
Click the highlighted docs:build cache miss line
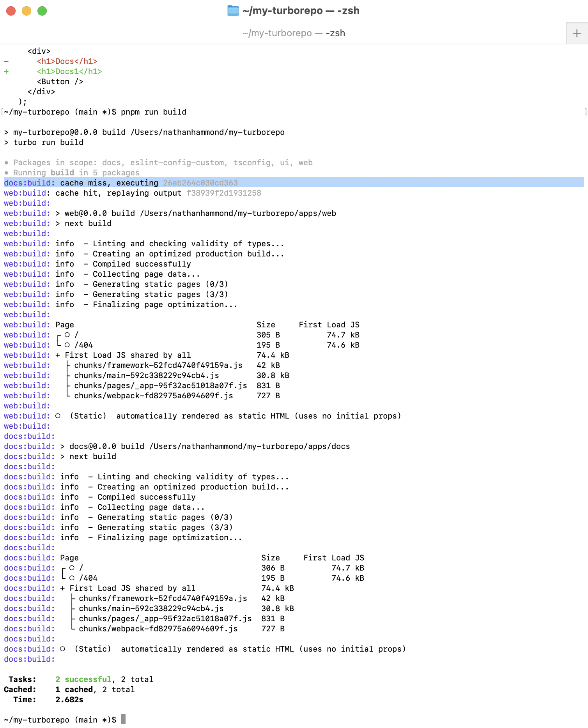pyautogui.click(x=294, y=182)
